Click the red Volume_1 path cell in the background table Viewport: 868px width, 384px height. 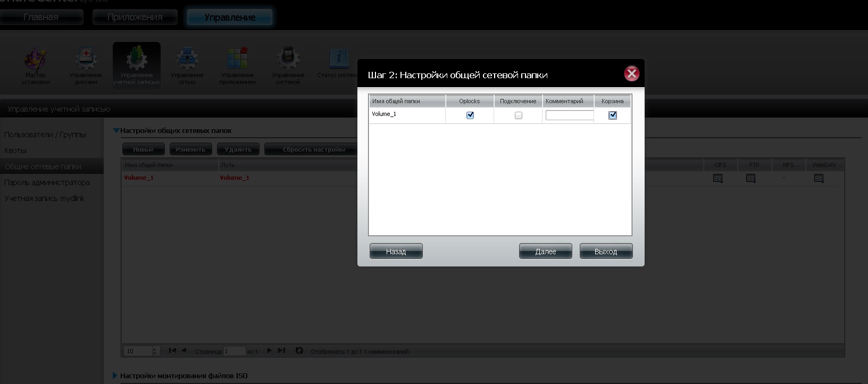(235, 178)
